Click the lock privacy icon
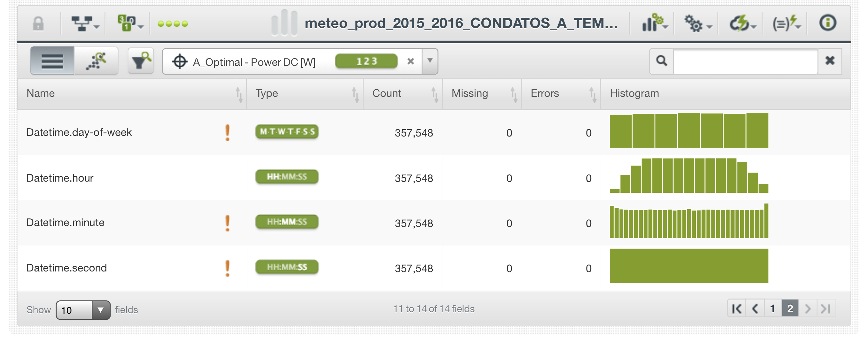 [x=38, y=23]
